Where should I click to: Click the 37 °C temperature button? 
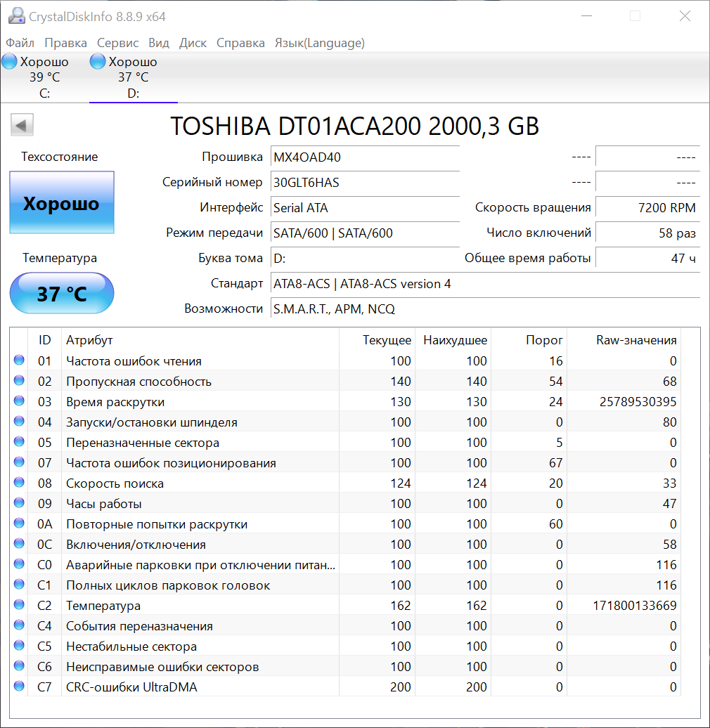coord(61,294)
